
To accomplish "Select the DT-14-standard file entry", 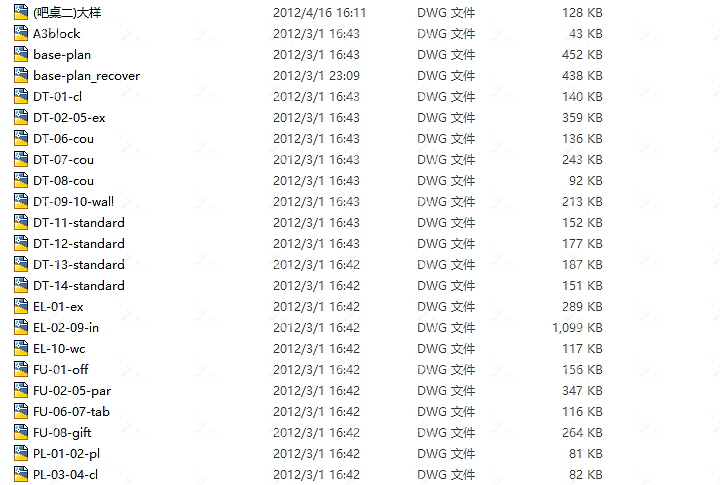I will tap(79, 285).
